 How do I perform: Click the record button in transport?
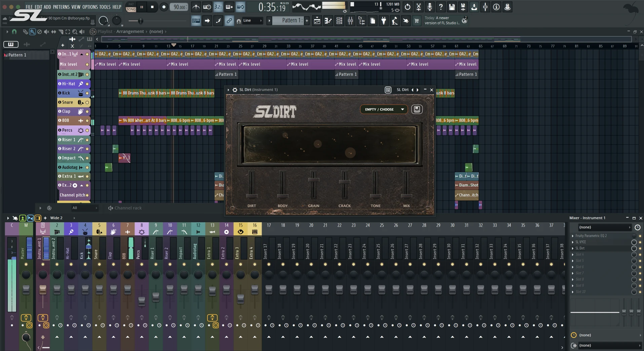(x=164, y=7)
